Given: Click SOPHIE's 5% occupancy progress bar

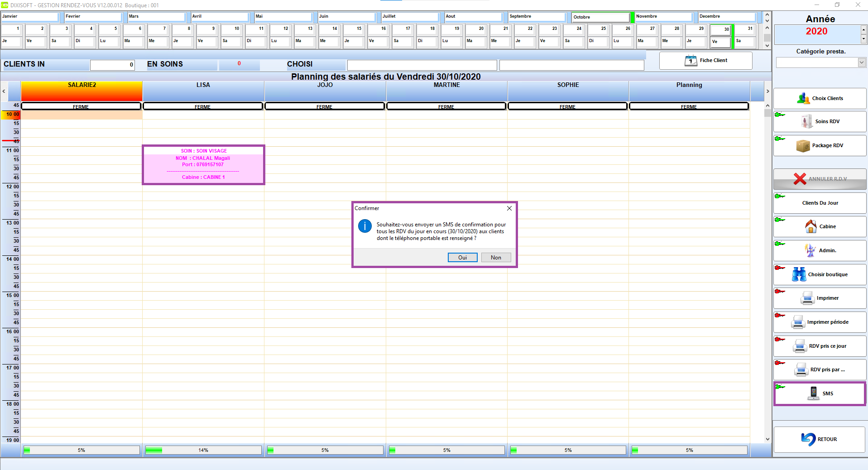Looking at the screenshot, I should [x=568, y=450].
